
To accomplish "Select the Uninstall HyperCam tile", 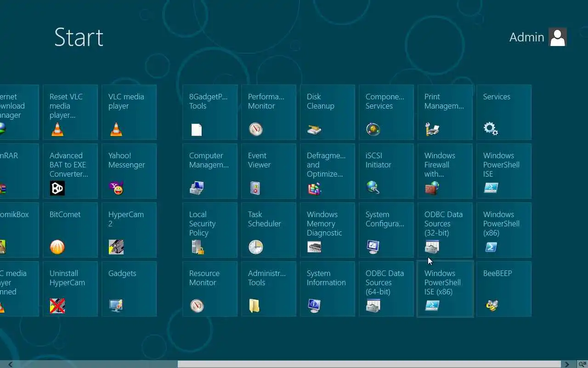I will coord(70,289).
